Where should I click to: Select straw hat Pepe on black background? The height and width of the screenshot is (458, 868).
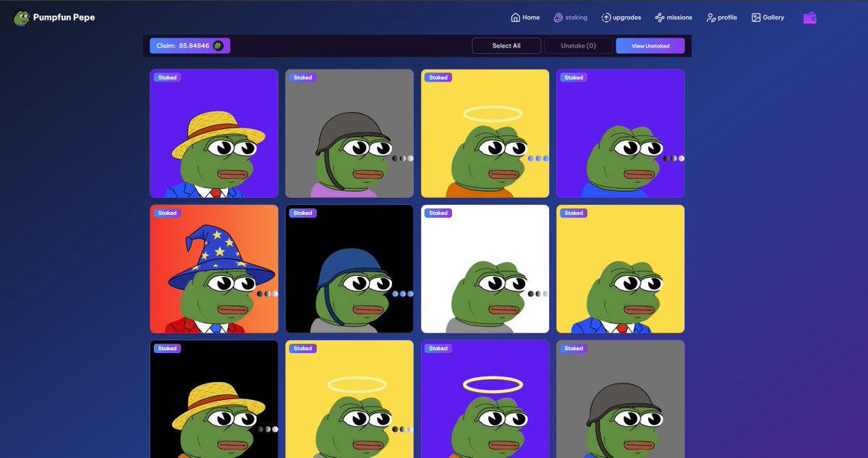[x=214, y=399]
